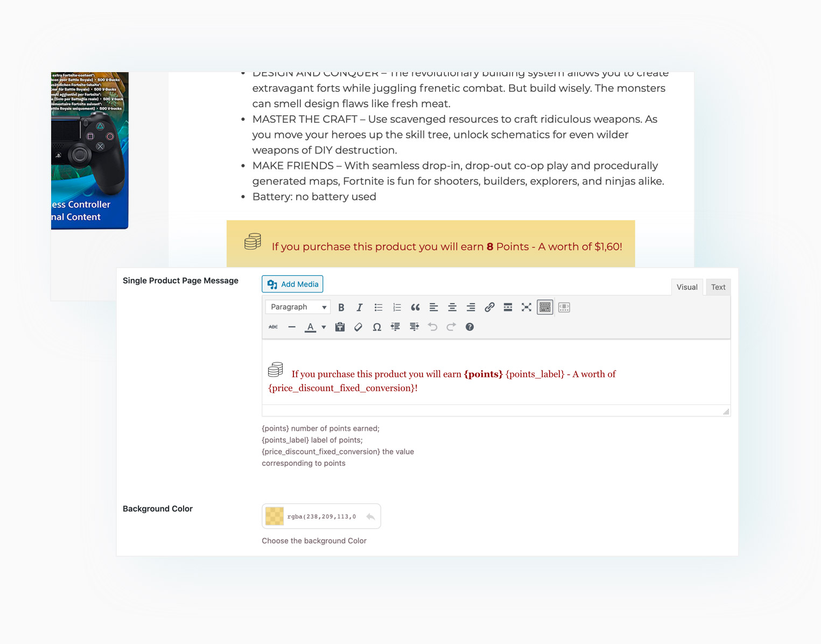Apply blockquote formatting
Viewport: 821px width, 644px height.
(x=415, y=307)
